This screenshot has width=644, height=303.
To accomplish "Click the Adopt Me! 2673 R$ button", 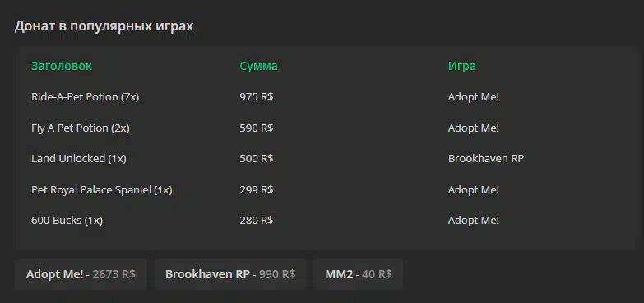I will point(81,274).
